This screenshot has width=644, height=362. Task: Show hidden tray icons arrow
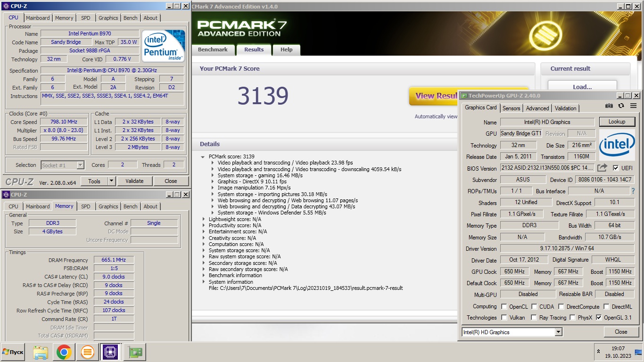point(599,352)
